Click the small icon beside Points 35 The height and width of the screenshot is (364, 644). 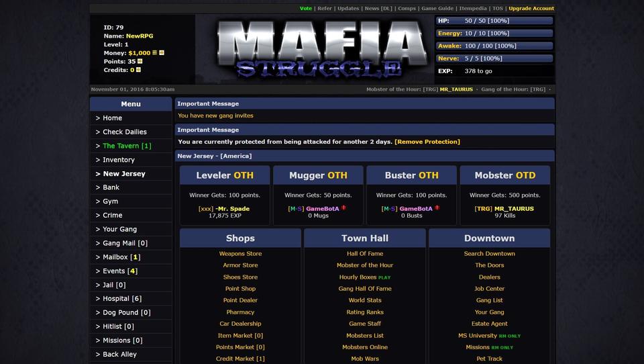pyautogui.click(x=140, y=61)
